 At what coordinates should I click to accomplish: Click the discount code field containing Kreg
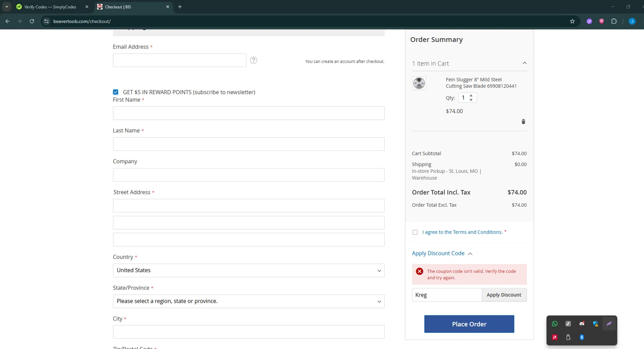[x=447, y=295]
